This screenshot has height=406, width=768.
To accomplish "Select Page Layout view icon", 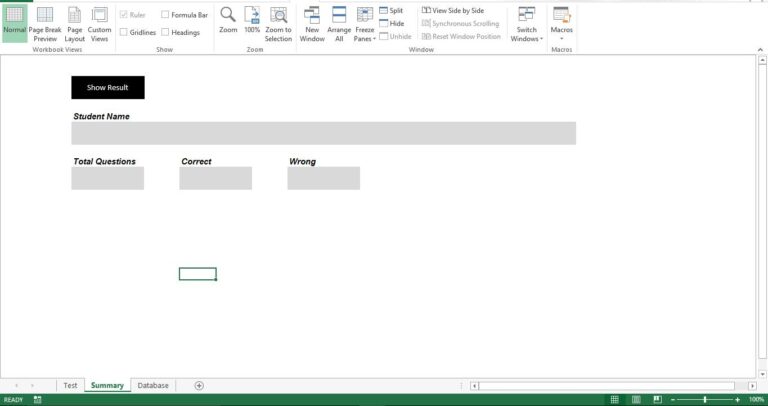I will [x=74, y=22].
